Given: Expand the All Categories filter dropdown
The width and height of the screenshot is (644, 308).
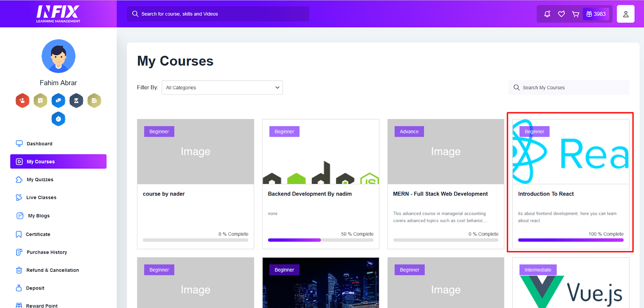Looking at the screenshot, I should 222,88.
